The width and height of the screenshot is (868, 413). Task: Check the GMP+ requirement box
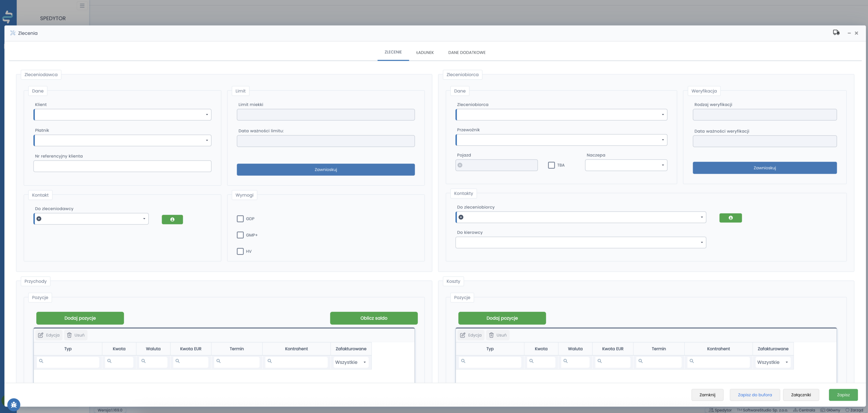click(x=240, y=235)
